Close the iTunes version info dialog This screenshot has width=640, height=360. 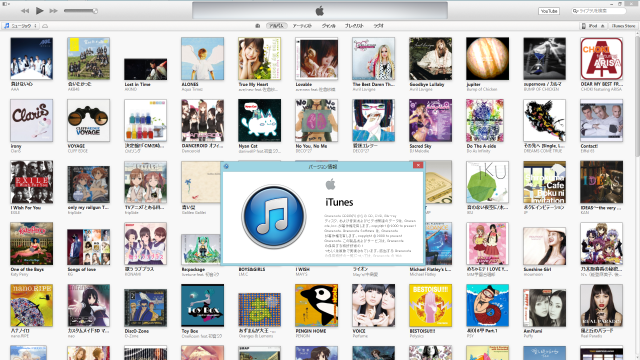pyautogui.click(x=418, y=165)
